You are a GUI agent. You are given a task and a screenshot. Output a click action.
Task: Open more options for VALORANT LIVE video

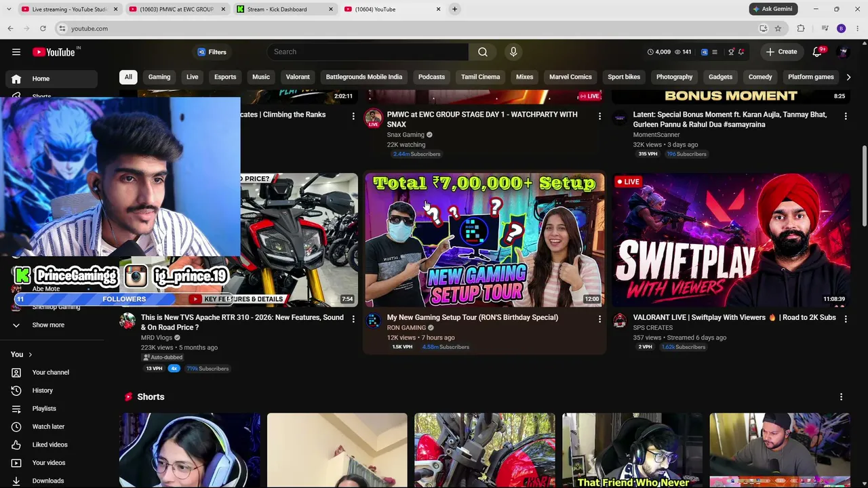pyautogui.click(x=846, y=319)
